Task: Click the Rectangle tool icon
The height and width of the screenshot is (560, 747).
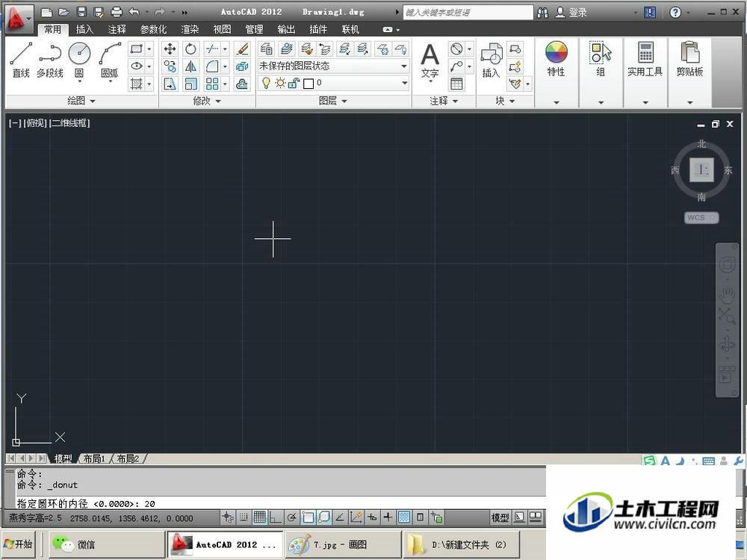Action: tap(137, 49)
